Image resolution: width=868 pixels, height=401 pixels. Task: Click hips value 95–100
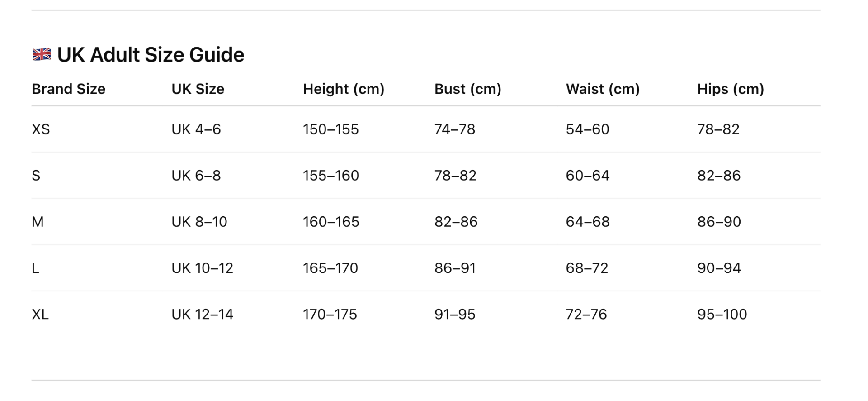[x=722, y=314]
